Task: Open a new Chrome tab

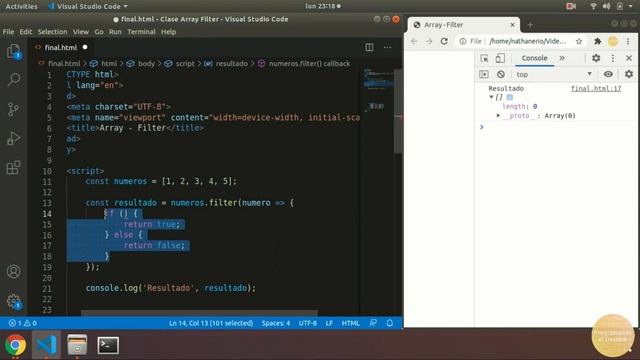Action: [x=530, y=25]
